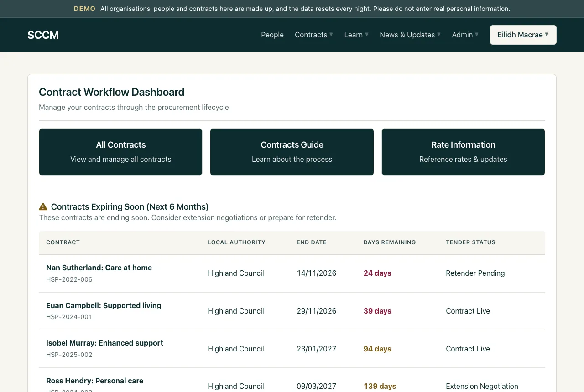Open Nan Sutherland: Care at home contract
The width and height of the screenshot is (584, 392).
[99, 268]
